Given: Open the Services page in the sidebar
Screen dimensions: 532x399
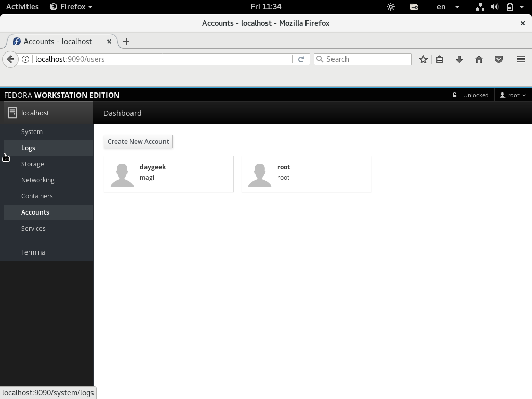Looking at the screenshot, I should 33,229.
